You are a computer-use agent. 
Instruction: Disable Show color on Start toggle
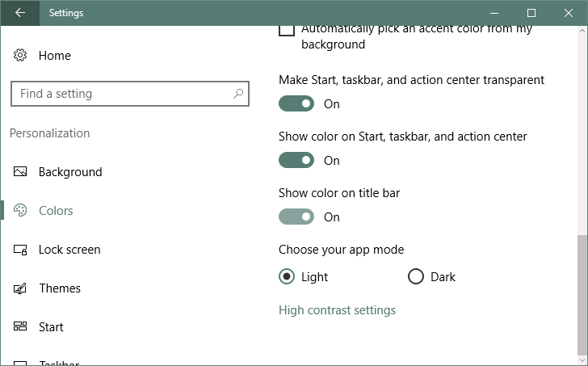point(296,160)
